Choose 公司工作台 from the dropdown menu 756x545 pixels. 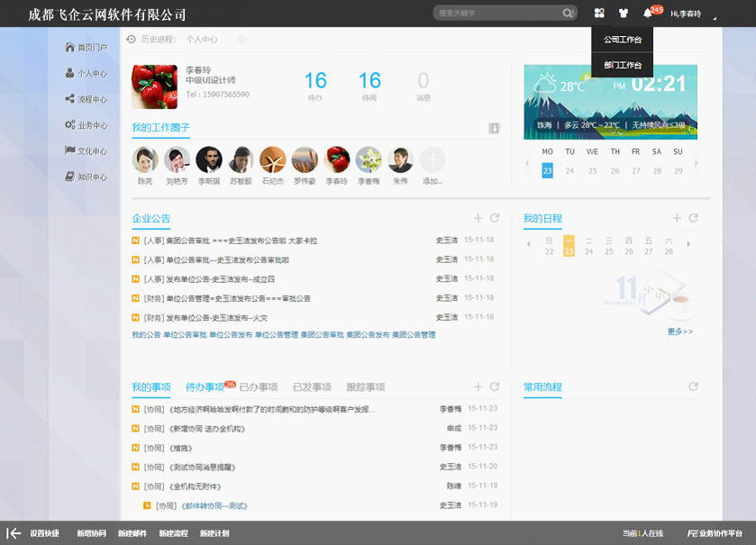pyautogui.click(x=623, y=40)
